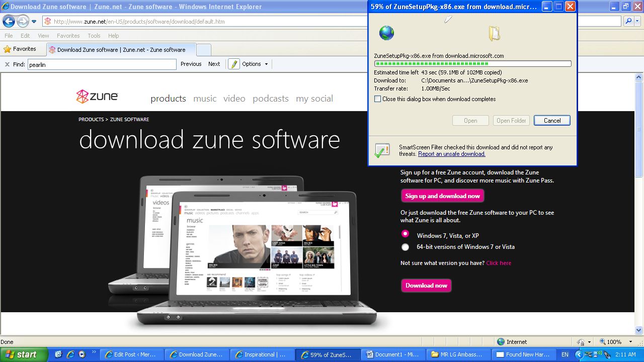The height and width of the screenshot is (362, 644).
Task: Click the 'Click here' version link
Action: (499, 263)
